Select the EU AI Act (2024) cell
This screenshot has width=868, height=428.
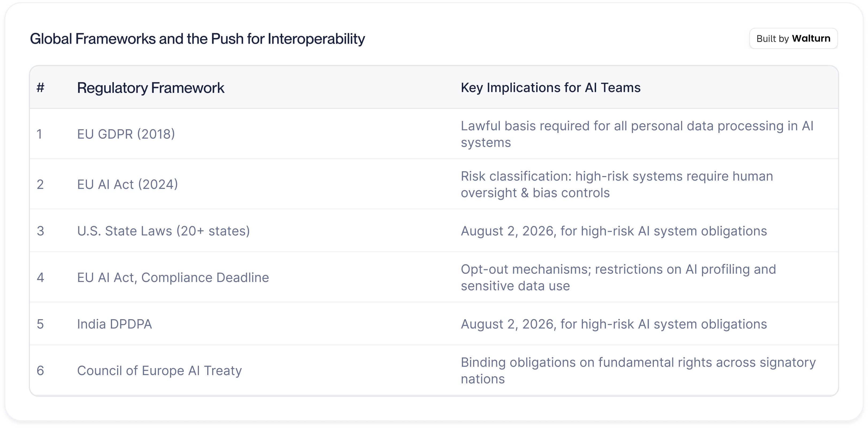tap(127, 184)
